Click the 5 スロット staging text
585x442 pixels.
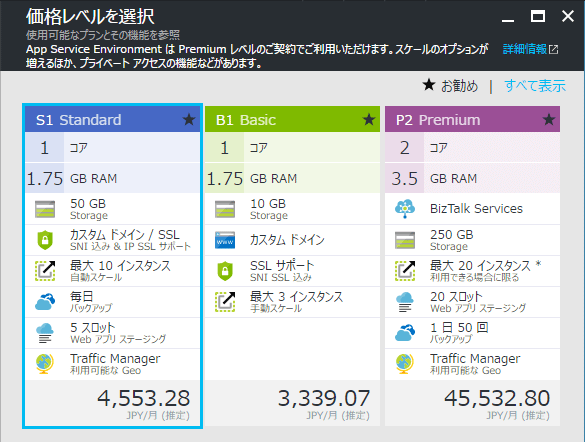point(118,333)
